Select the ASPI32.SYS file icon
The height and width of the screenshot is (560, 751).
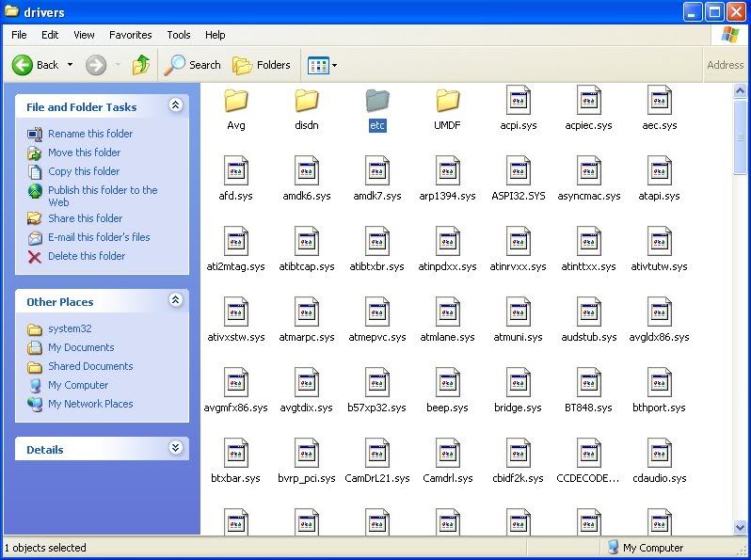pos(519,171)
